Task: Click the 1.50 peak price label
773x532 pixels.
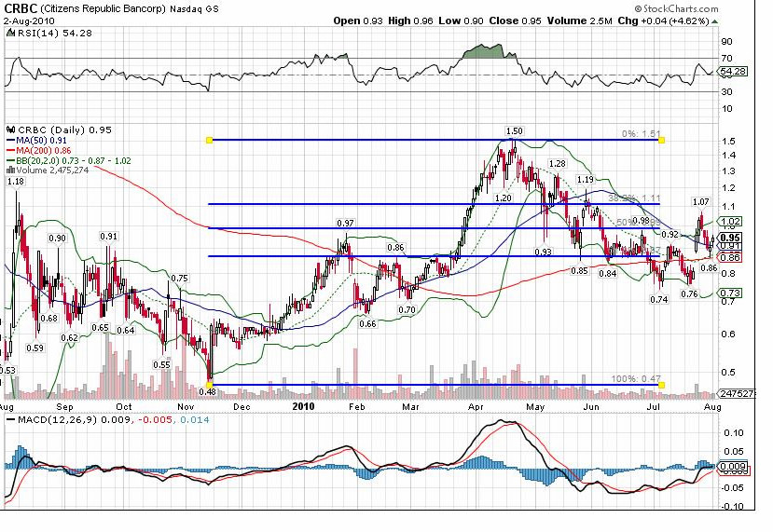Action: click(x=514, y=131)
